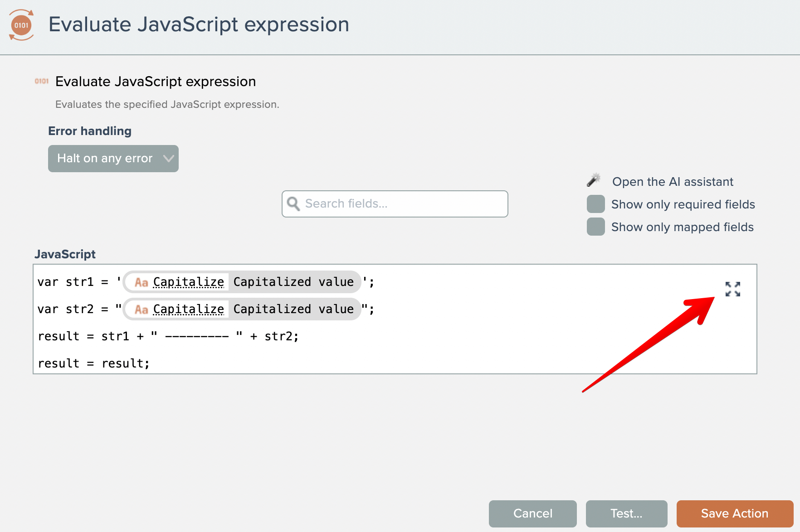800x532 pixels.
Task: Click the small 0101 icon beside section title
Action: coord(42,81)
